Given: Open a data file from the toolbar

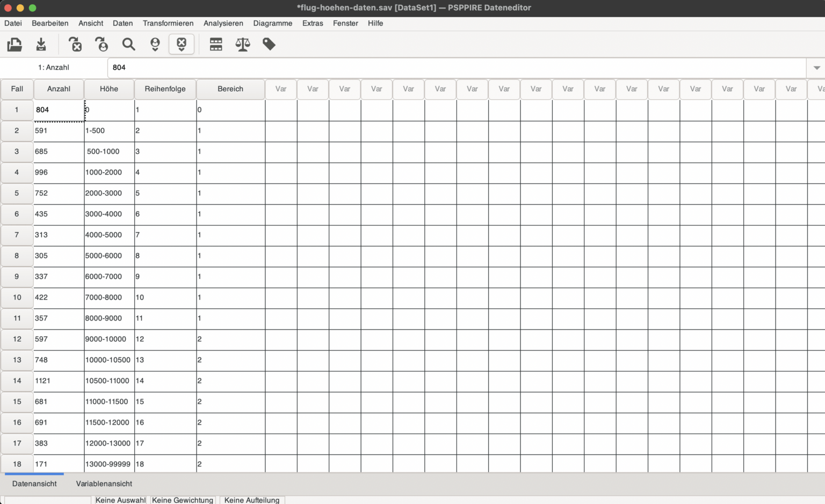Looking at the screenshot, I should pyautogui.click(x=15, y=45).
